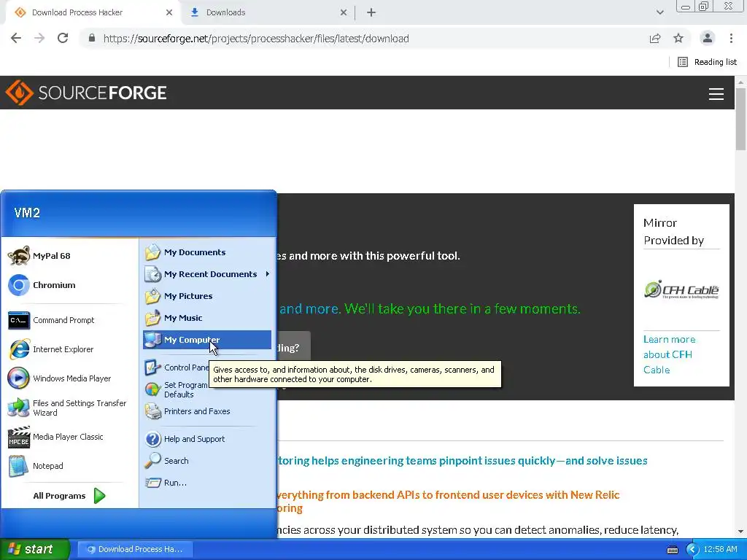Select Download Process Hacker taskbar button

pyautogui.click(x=135, y=549)
